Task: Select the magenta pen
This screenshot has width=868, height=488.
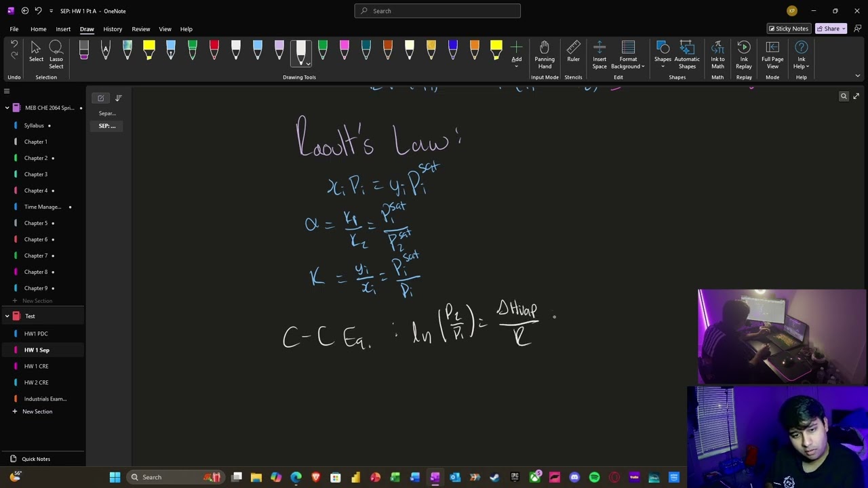Action: point(344,51)
